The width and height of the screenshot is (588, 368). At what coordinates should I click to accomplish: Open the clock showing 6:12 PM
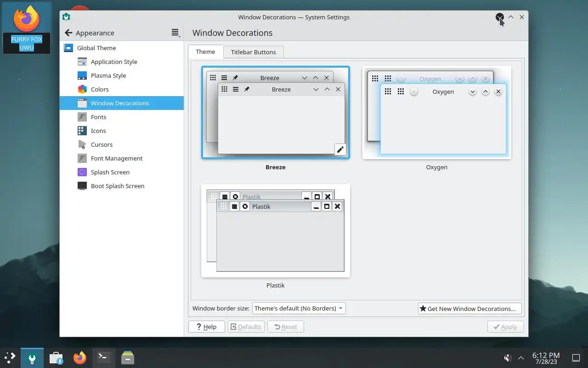[x=546, y=358]
